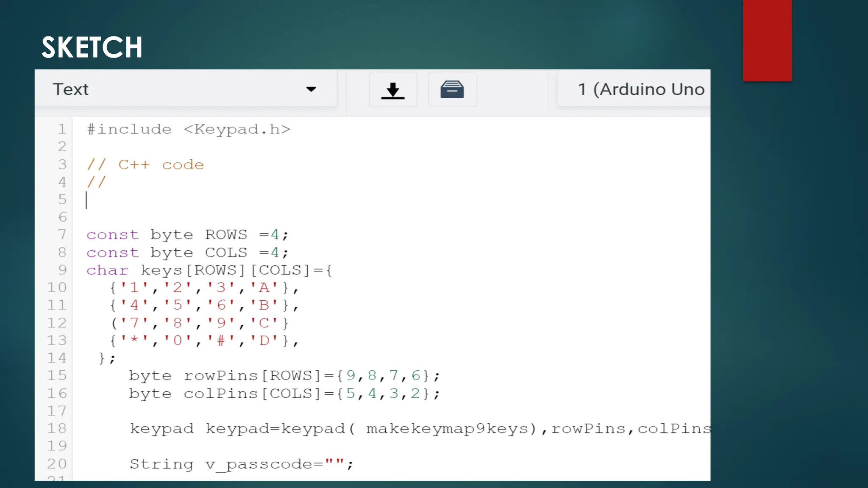This screenshot has width=868, height=488.
Task: Open the Text editor mode dropdown
Action: 186,89
